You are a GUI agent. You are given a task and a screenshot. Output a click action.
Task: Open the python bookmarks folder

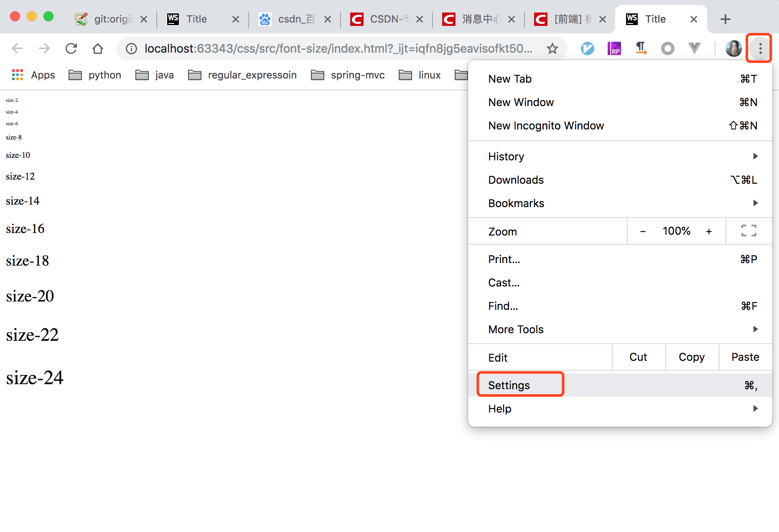104,75
